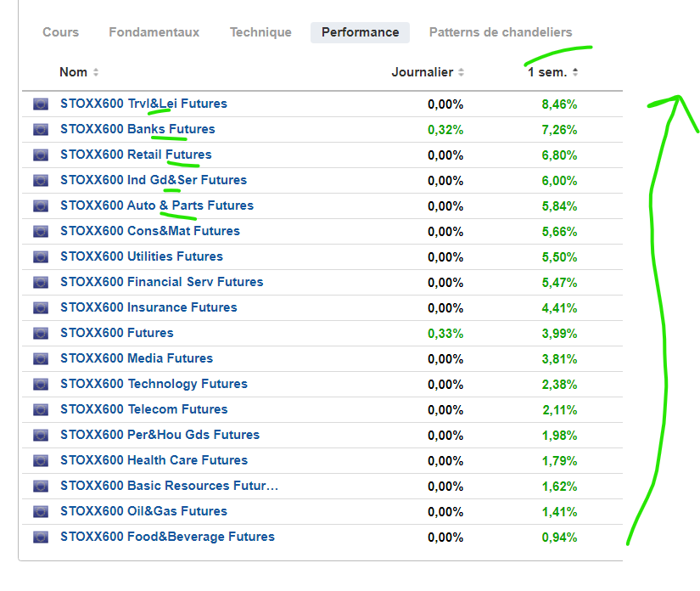Click the EU flag icon beside Oil&Gas Futures

(x=41, y=511)
